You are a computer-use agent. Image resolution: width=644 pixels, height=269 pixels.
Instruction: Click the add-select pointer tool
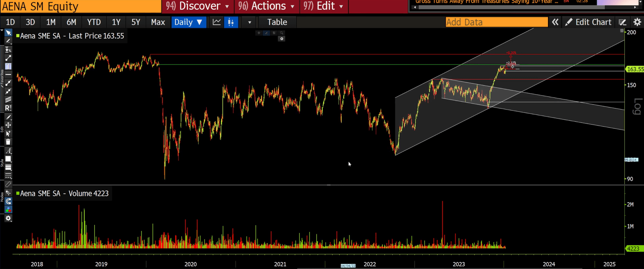click(8, 133)
